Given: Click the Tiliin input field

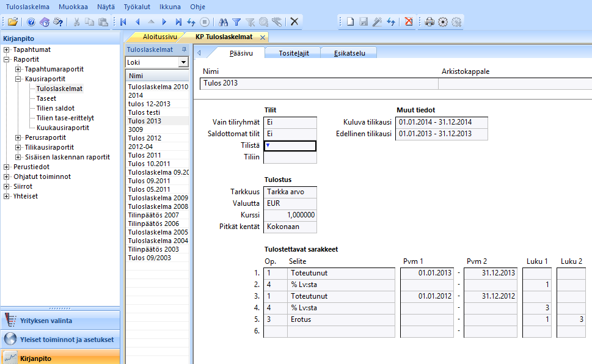Looking at the screenshot, I should (x=290, y=157).
